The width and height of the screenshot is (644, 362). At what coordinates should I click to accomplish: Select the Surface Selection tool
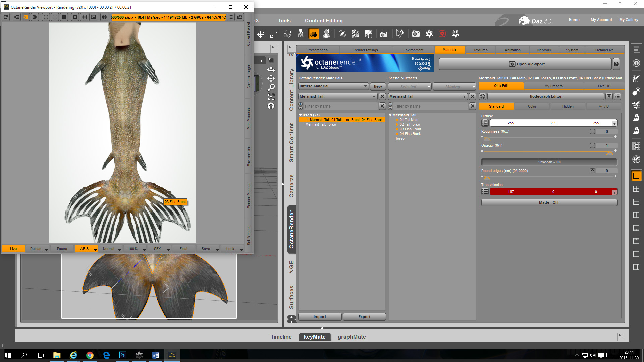(314, 34)
